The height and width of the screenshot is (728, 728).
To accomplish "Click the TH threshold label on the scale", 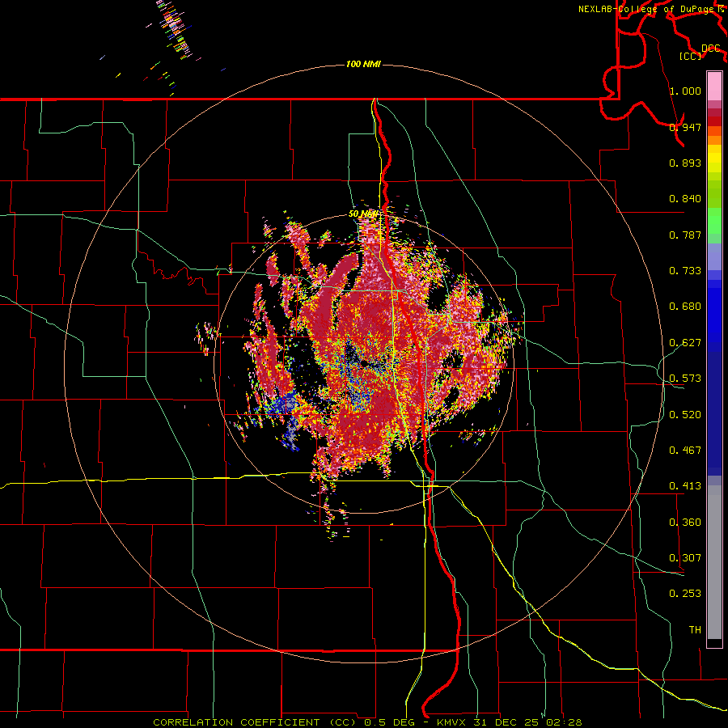I will [695, 630].
